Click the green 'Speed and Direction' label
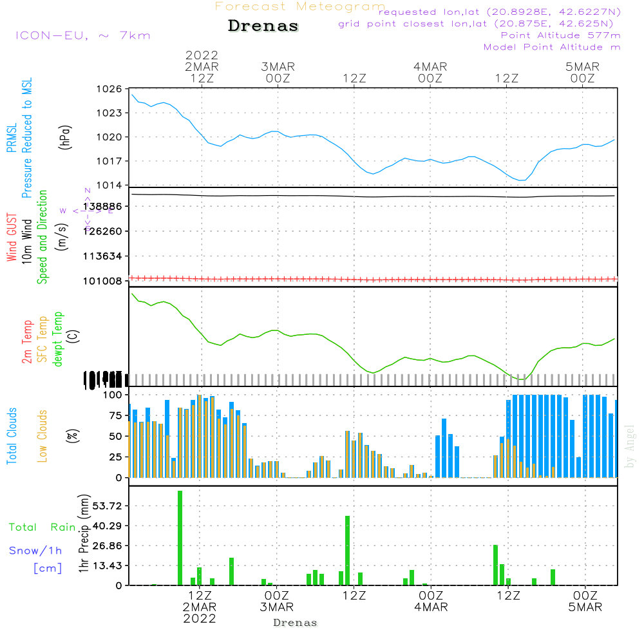Viewport: 644px width, 644px height. (43, 237)
